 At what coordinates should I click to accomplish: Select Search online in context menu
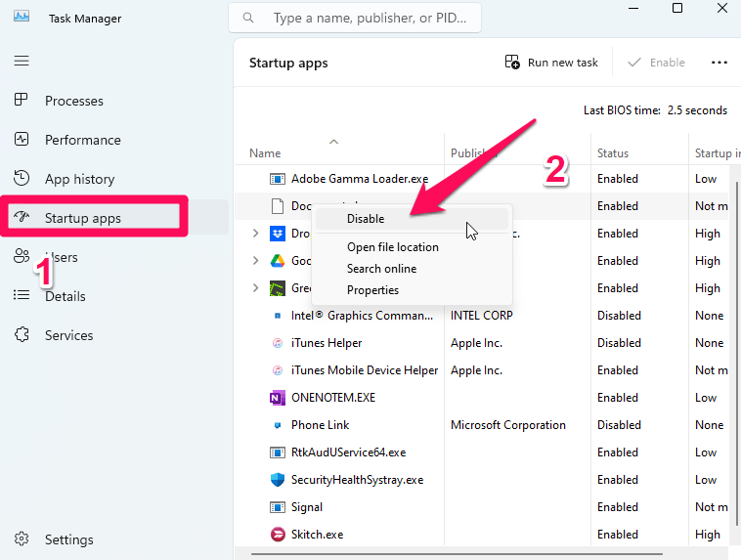click(381, 269)
